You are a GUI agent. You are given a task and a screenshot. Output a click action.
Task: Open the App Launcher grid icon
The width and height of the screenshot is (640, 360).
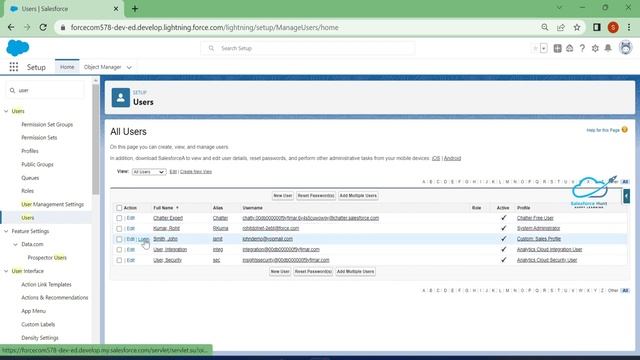click(x=13, y=67)
